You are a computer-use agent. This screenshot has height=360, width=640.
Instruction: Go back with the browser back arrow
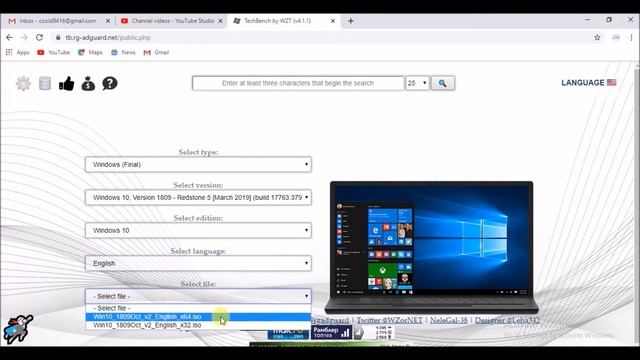9,38
